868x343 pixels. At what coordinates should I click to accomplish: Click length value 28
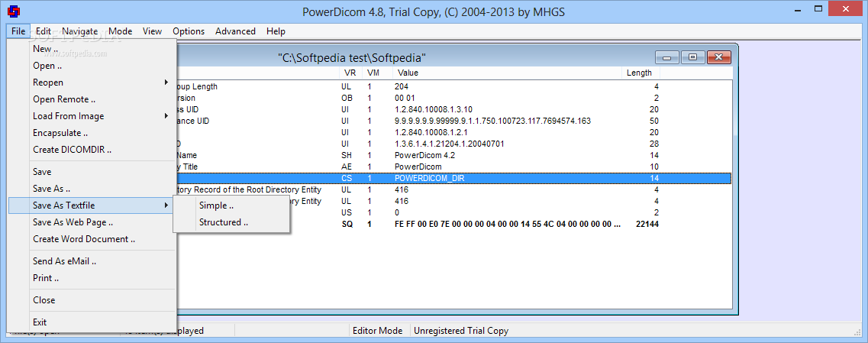653,144
